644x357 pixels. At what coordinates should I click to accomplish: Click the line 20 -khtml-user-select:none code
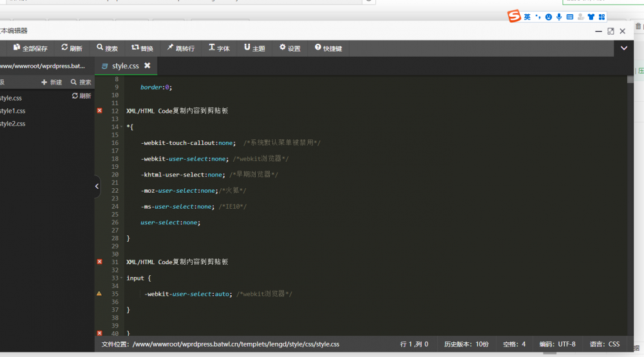coord(183,175)
